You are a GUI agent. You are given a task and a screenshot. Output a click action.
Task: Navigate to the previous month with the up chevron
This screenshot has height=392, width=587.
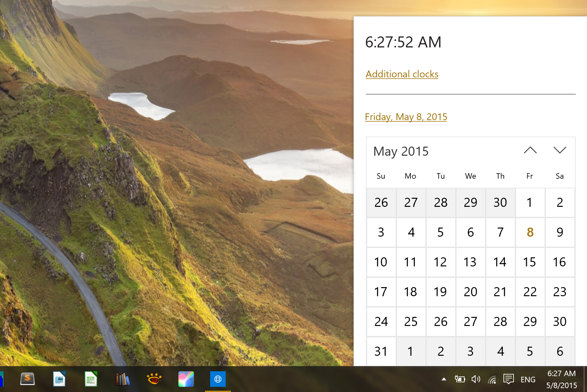coord(530,150)
